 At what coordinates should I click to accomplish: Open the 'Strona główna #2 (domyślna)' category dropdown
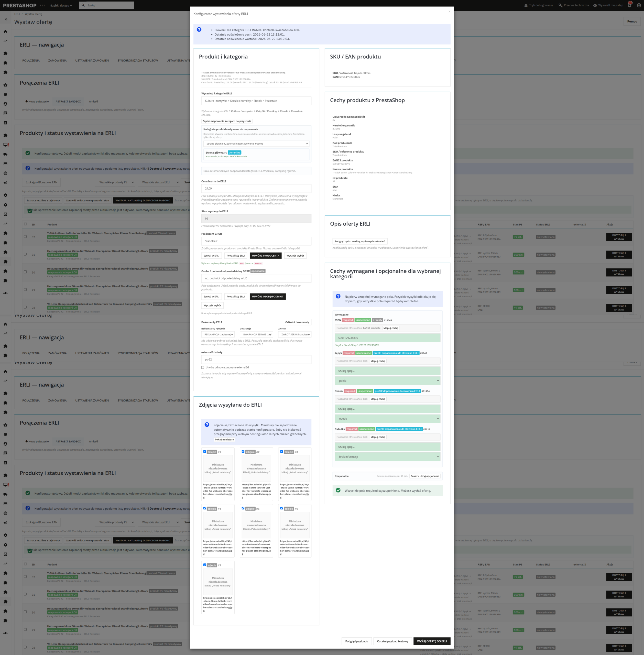256,144
